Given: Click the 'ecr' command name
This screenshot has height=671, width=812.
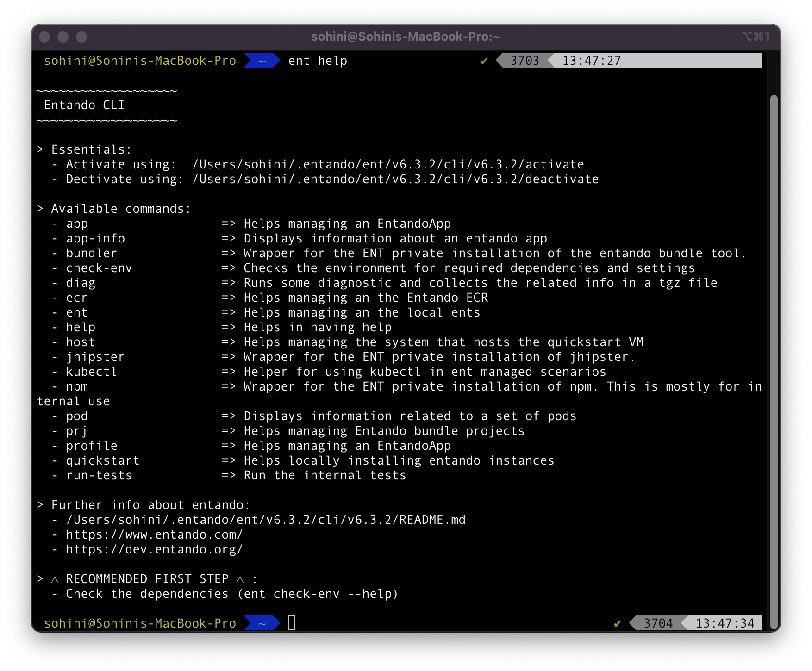Looking at the screenshot, I should point(77,298).
